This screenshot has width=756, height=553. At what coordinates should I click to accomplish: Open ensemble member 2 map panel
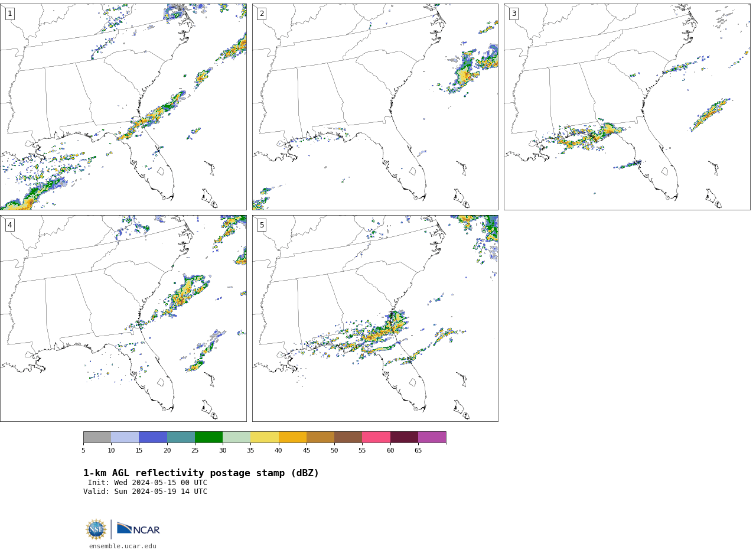(x=375, y=107)
